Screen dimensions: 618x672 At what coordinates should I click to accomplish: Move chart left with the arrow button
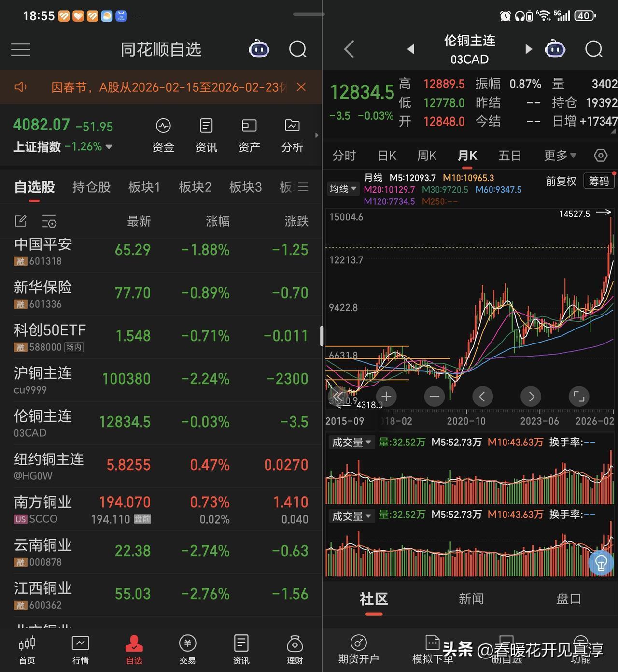click(x=482, y=397)
